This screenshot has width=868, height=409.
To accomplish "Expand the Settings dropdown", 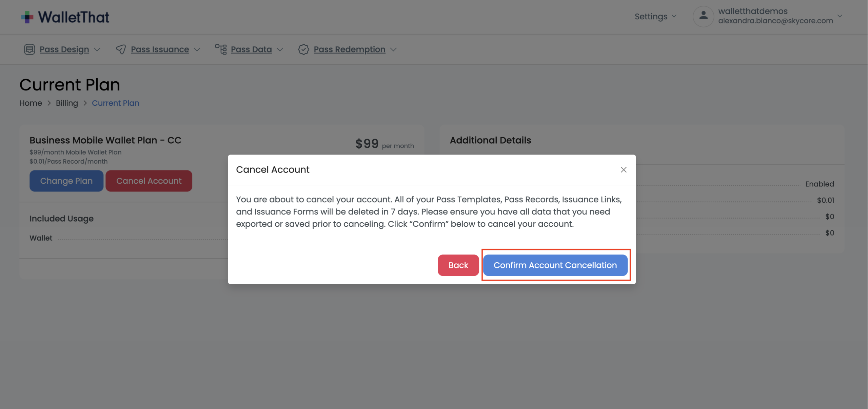I will [x=655, y=16].
